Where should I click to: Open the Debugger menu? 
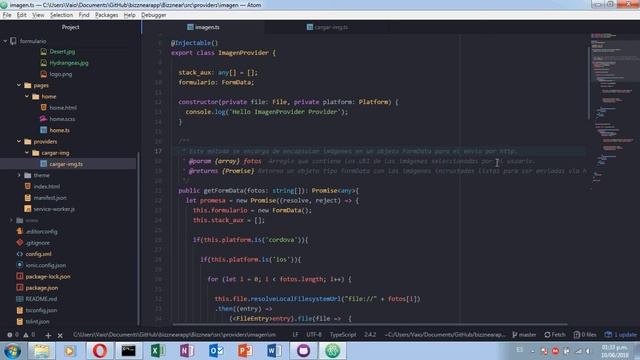point(153,15)
